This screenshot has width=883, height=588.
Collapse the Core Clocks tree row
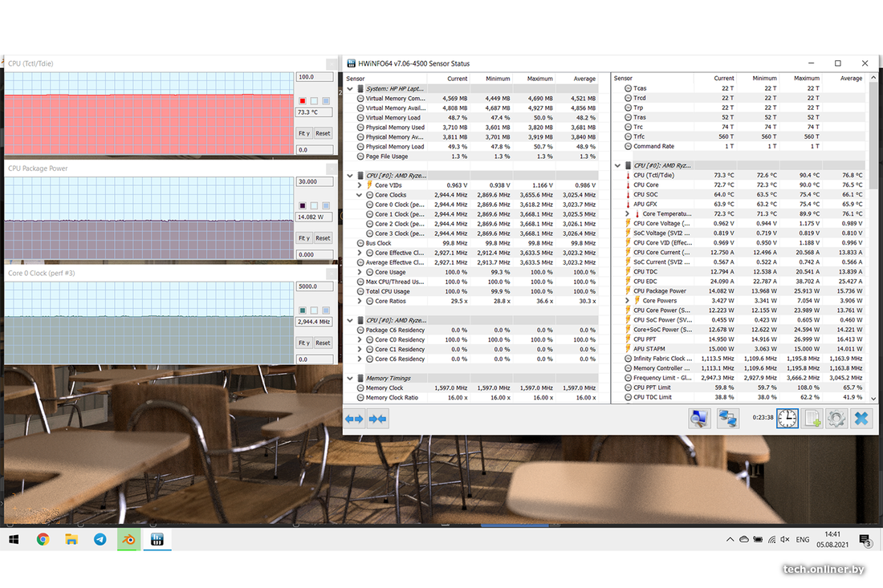pos(360,195)
